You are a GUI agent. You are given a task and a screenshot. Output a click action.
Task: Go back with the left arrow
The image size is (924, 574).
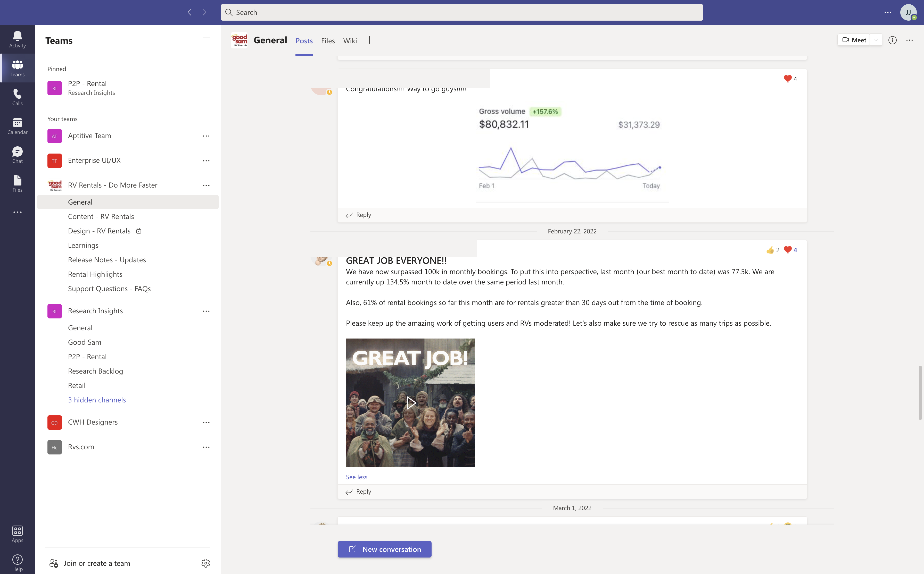[189, 13]
